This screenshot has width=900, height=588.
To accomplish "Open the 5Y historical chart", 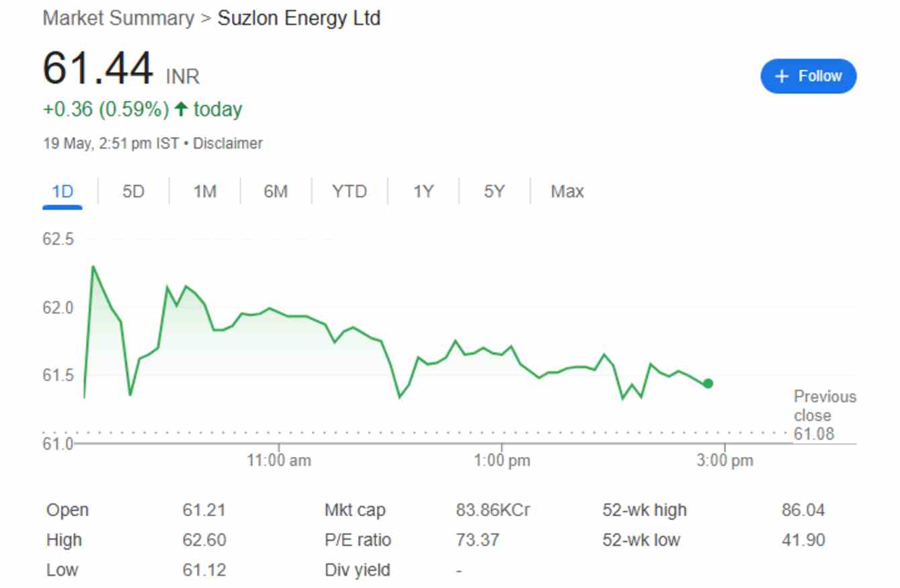I will tap(494, 191).
